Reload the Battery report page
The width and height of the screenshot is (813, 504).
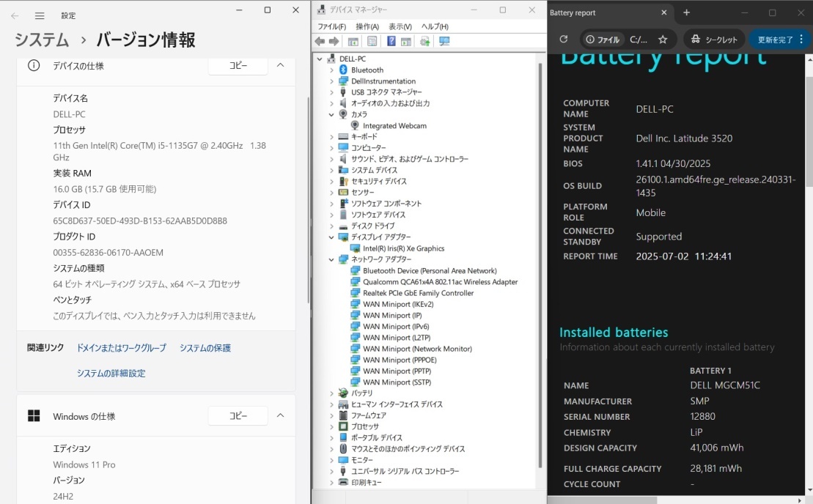pos(564,39)
